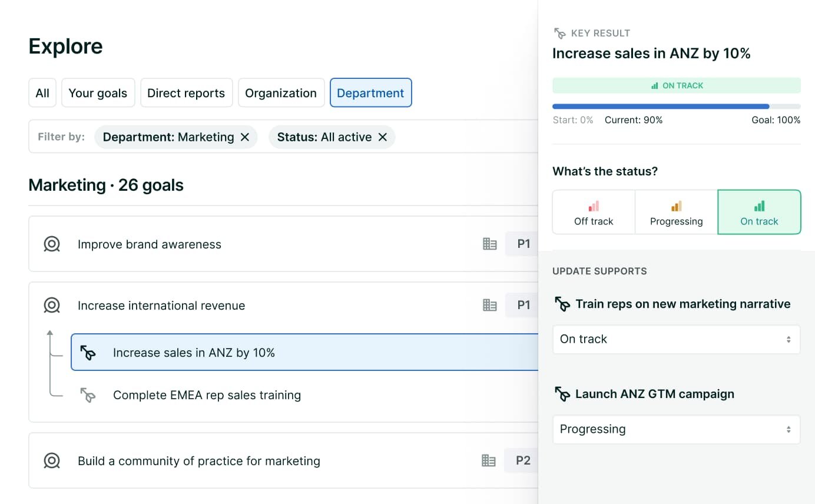Screen dimensions: 815x504
Task: Collapse the Increase international revenue tree arrow
Action: [x=50, y=334]
